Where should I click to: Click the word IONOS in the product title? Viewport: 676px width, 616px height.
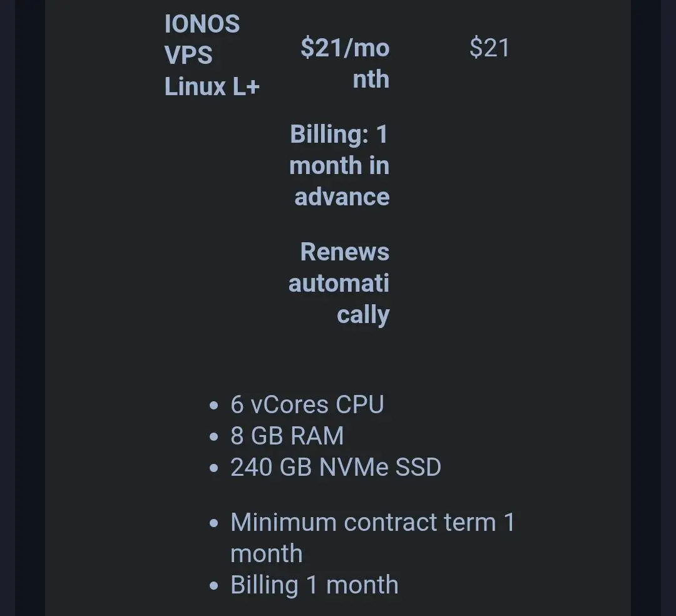point(202,24)
